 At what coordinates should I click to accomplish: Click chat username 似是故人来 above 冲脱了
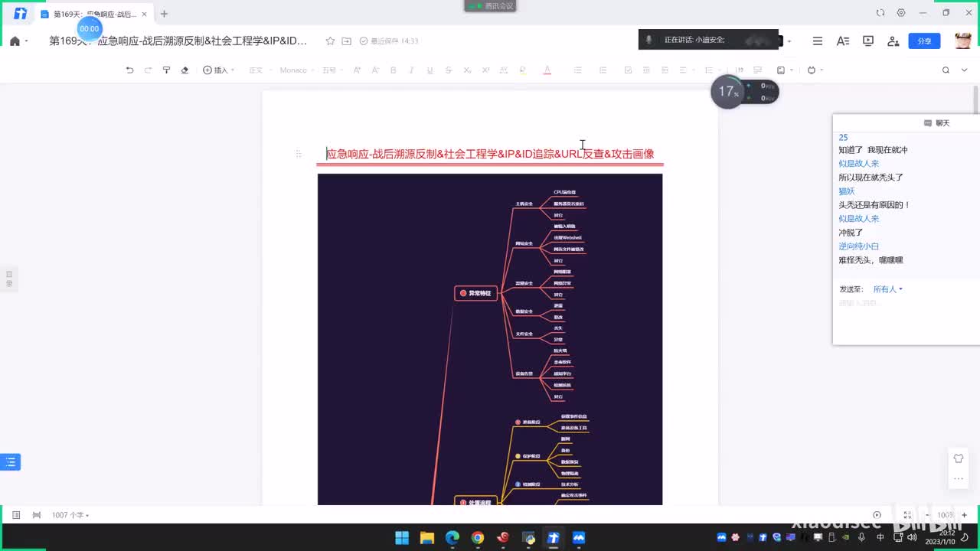pos(858,219)
